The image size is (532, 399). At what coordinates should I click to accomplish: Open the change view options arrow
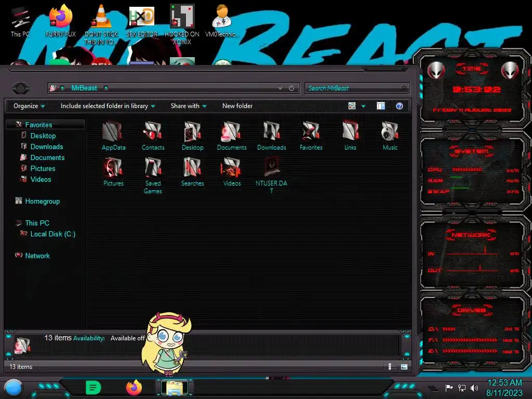363,106
